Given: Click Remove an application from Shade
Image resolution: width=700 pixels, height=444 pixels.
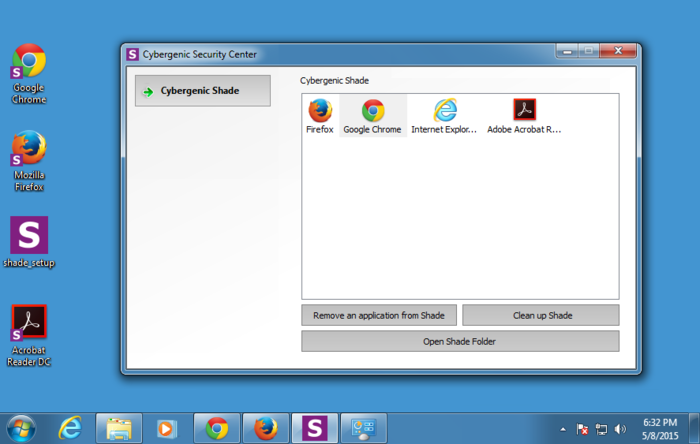Looking at the screenshot, I should [x=379, y=315].
